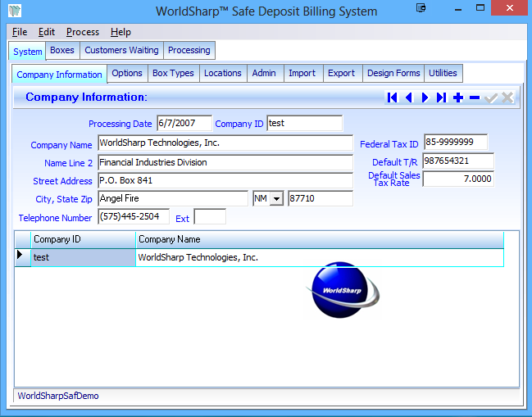Open the File menu

(x=20, y=32)
